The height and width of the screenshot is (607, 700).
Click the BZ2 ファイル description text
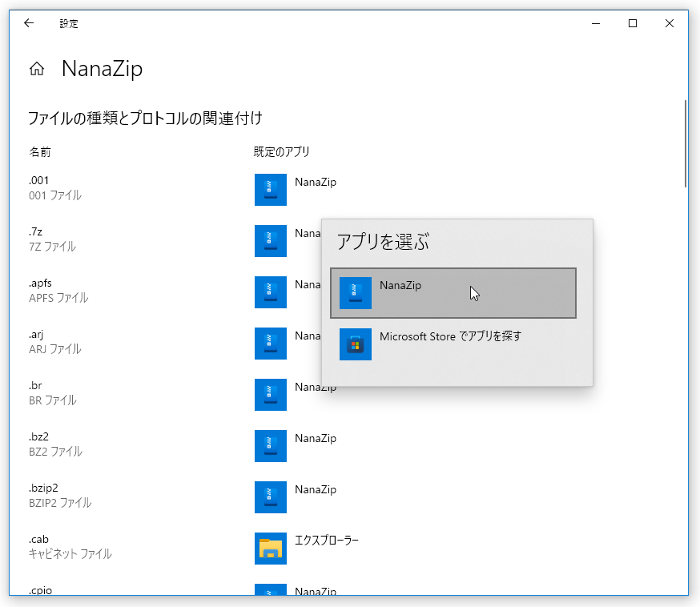56,452
